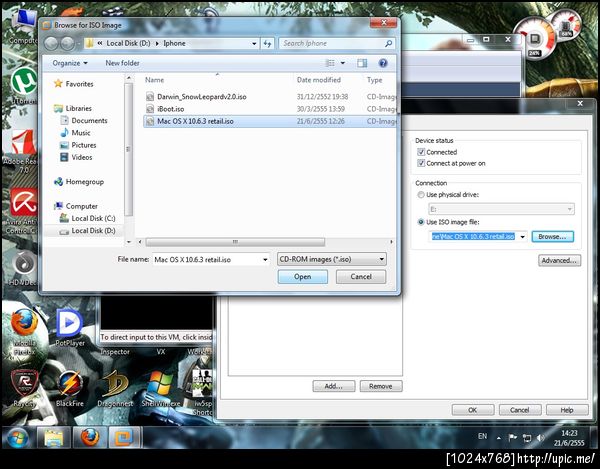
Task: Click the horizontal scrollbar in file list
Action: 235,242
